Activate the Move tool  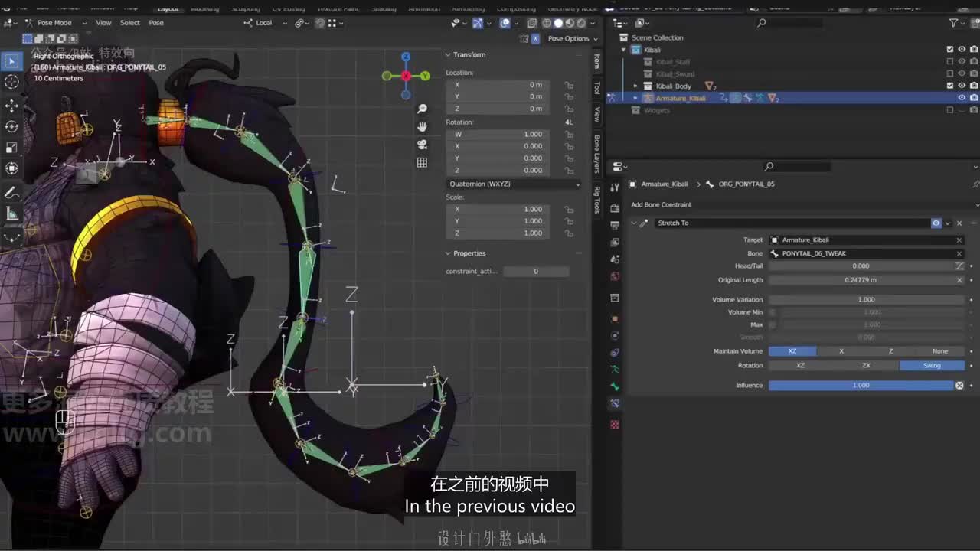pos(11,105)
